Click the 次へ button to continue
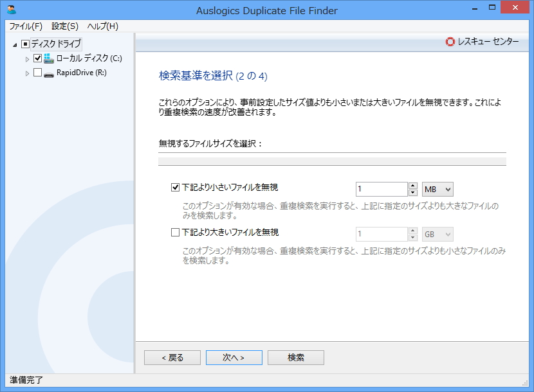 (x=234, y=357)
